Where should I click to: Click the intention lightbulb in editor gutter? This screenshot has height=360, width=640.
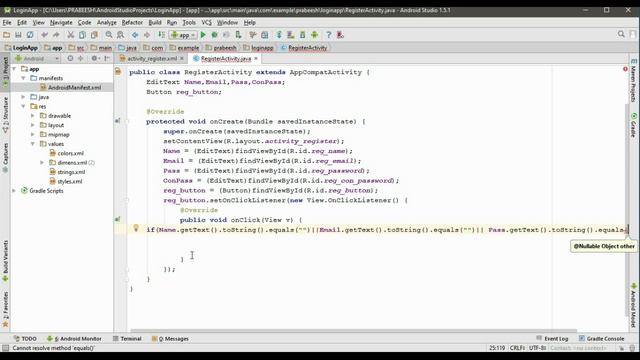point(136,228)
